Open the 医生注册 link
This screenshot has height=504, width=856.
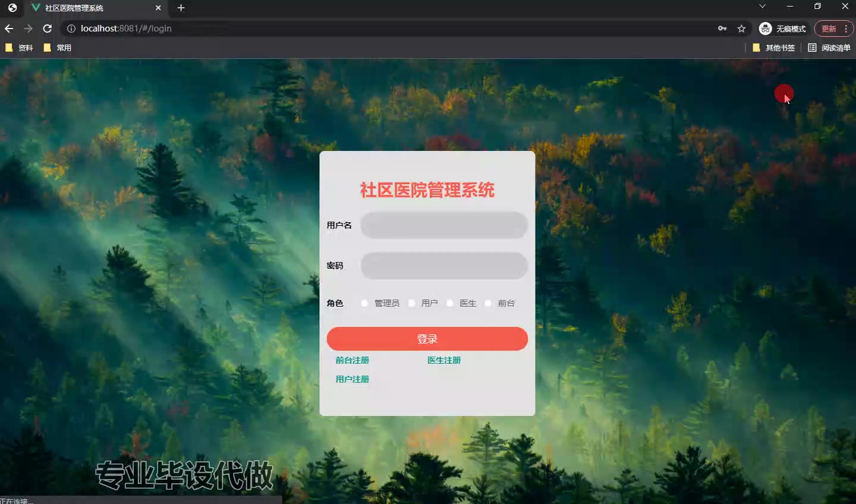444,360
